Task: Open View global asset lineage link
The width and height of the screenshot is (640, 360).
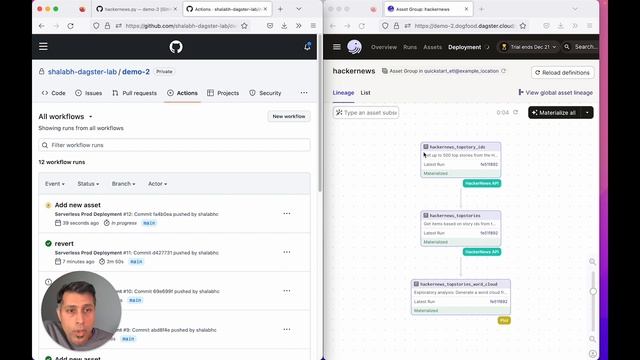Action: tap(556, 93)
